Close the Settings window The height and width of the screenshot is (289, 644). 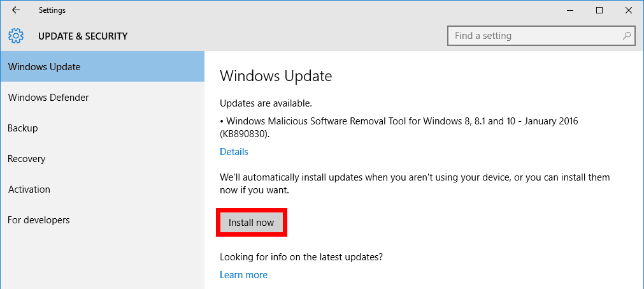pyautogui.click(x=628, y=10)
